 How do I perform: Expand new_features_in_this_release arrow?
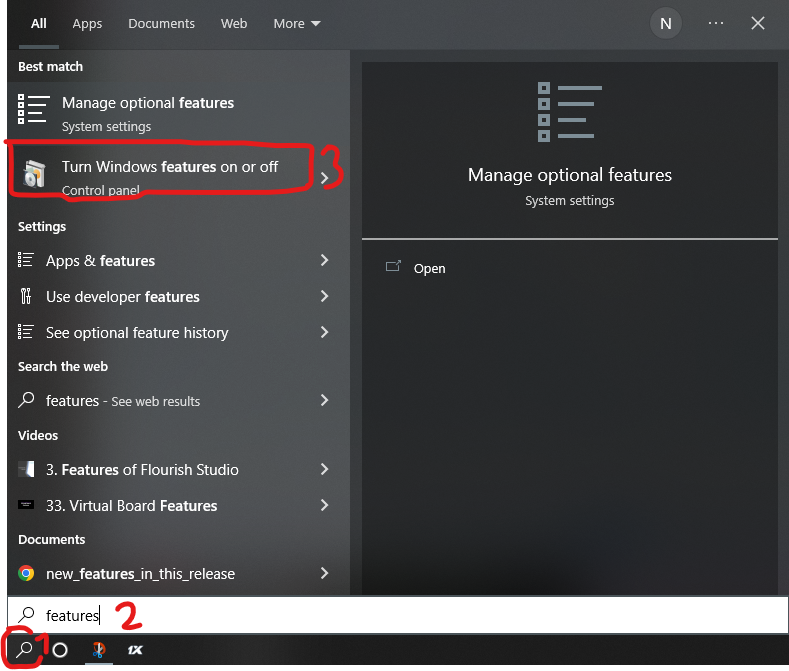325,573
